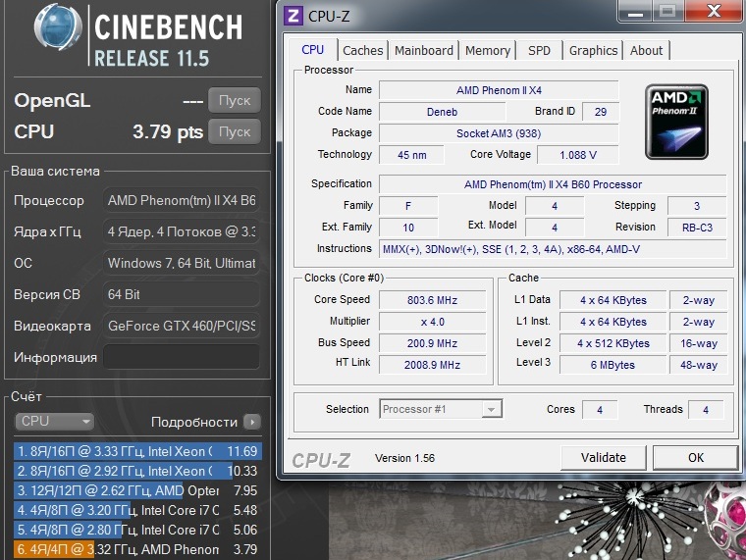Click the Видеокарта field showing GeForce GTX 460
This screenshot has width=746, height=560.
(x=182, y=326)
